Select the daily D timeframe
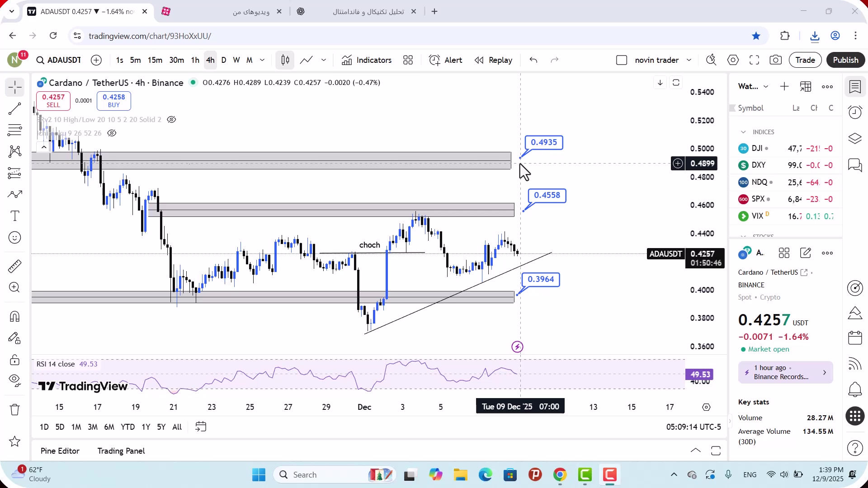 tap(224, 60)
